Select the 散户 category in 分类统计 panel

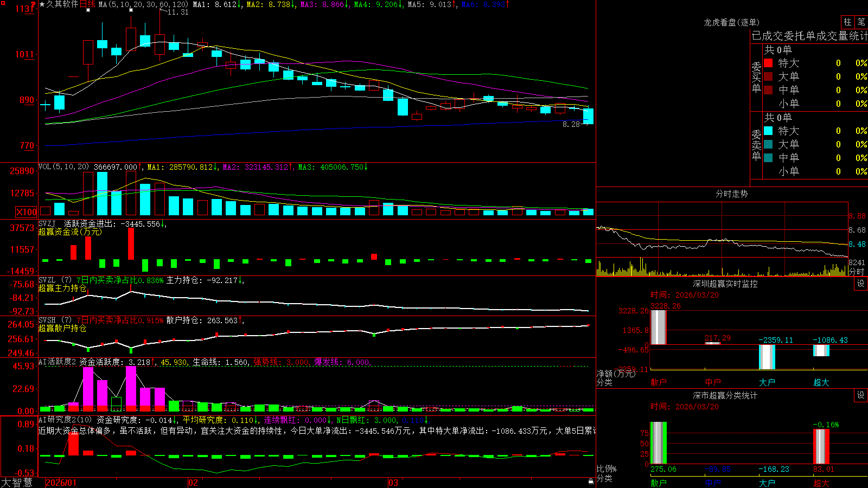(659, 483)
